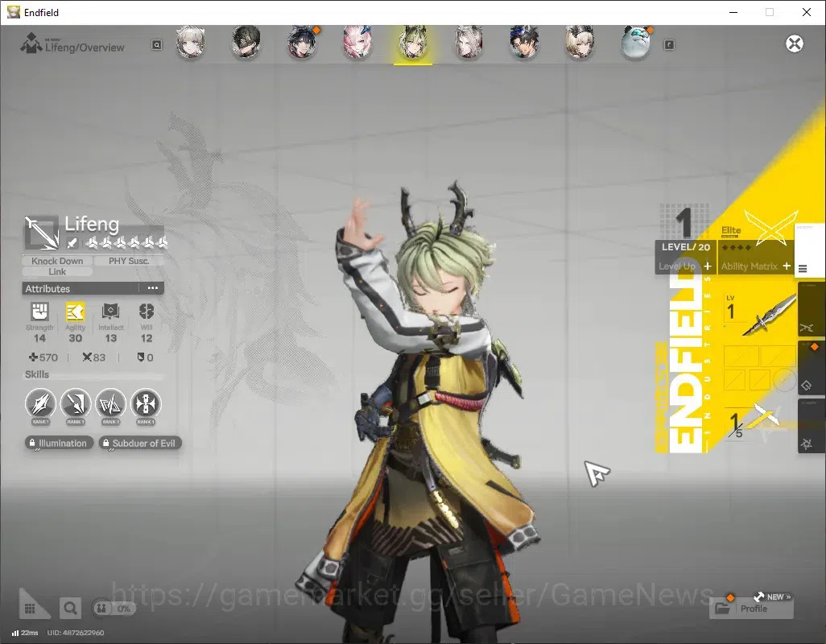The image size is (826, 644).
Task: Open the fourth skill icon
Action: pyautogui.click(x=146, y=404)
